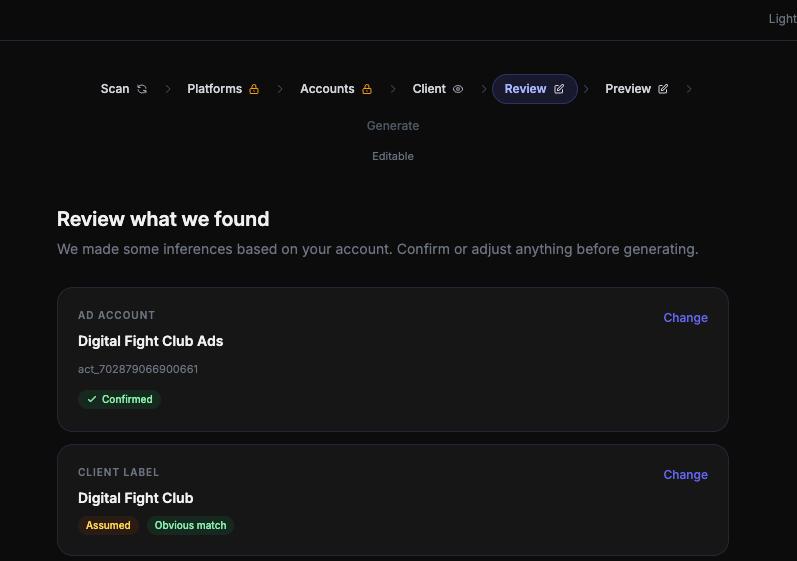Open the Scan step
Image resolution: width=797 pixels, height=561 pixels.
coord(115,89)
